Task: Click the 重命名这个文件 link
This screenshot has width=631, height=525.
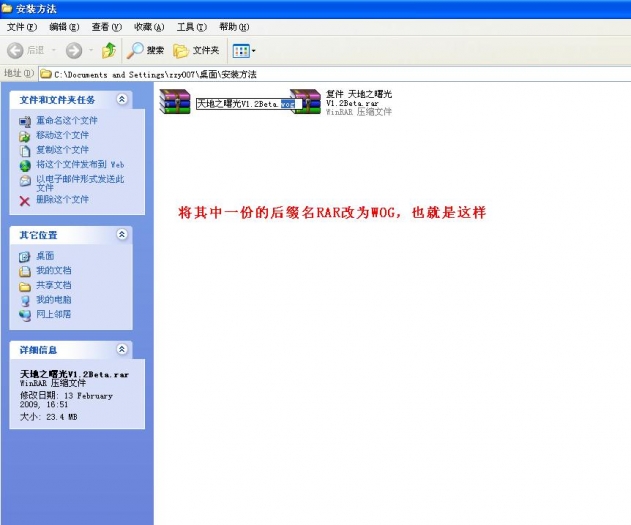Action: point(67,121)
